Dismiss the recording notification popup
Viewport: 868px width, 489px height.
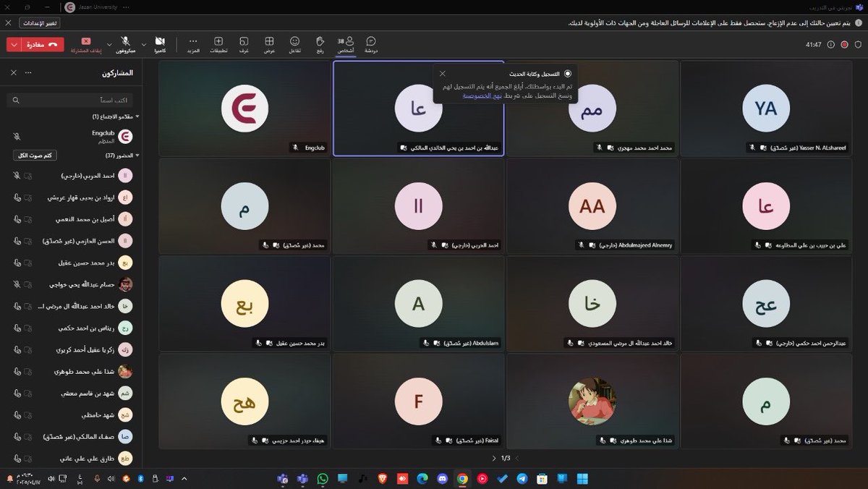coord(442,74)
